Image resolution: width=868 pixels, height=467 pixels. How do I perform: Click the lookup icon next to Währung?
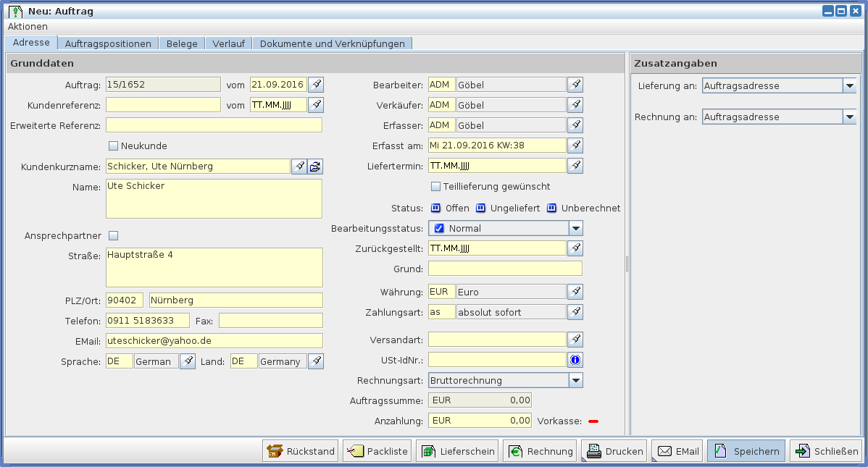[575, 292]
